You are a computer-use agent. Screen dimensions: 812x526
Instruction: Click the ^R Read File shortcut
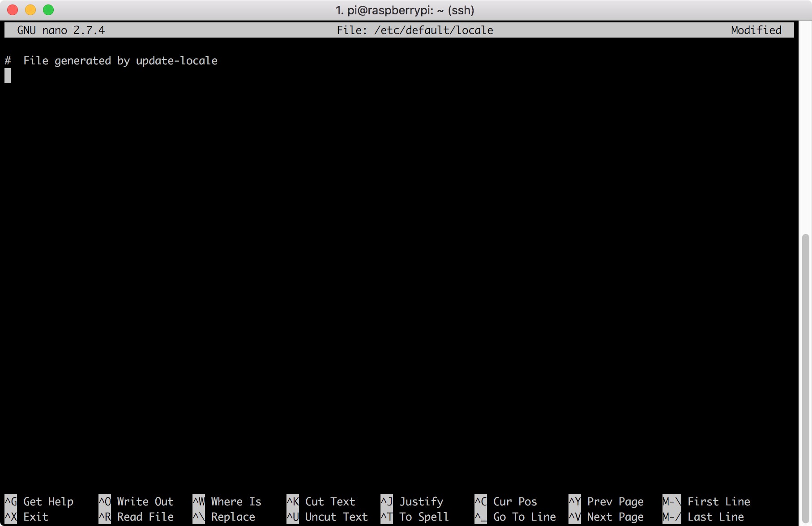click(x=136, y=517)
